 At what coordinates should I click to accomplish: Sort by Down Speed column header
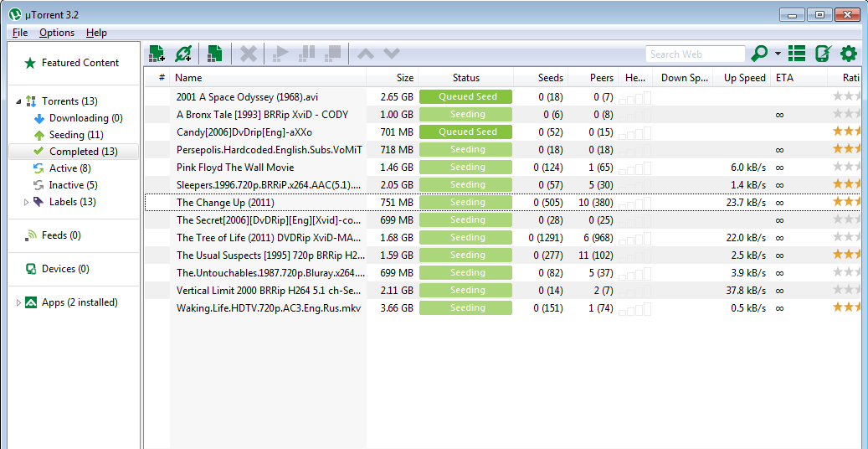[682, 78]
